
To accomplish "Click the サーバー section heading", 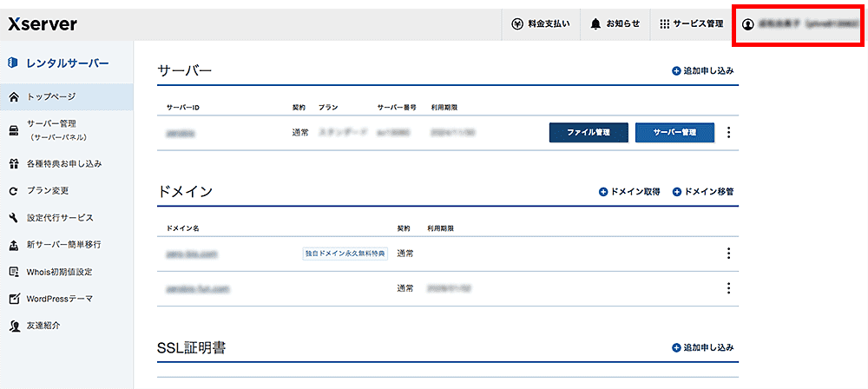I will click(x=185, y=71).
